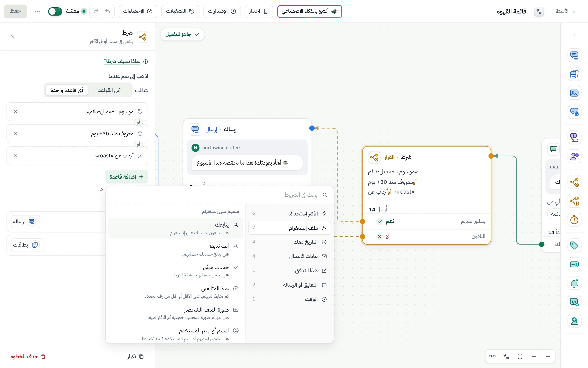Viewport: 588px width, 368px height.
Task: Select كل القواعد option
Action: 109,90
